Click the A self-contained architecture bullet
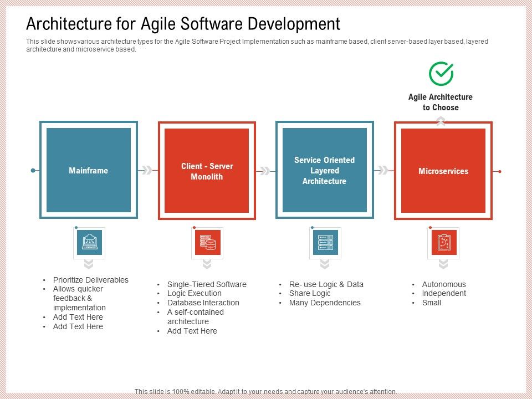This screenshot has height=399, width=532. pyautogui.click(x=196, y=316)
